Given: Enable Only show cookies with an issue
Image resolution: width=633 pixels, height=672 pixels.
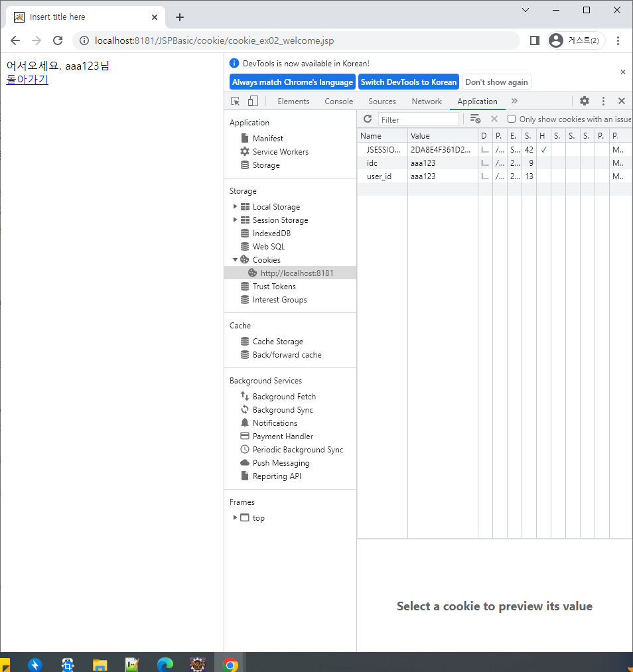Looking at the screenshot, I should coord(512,119).
